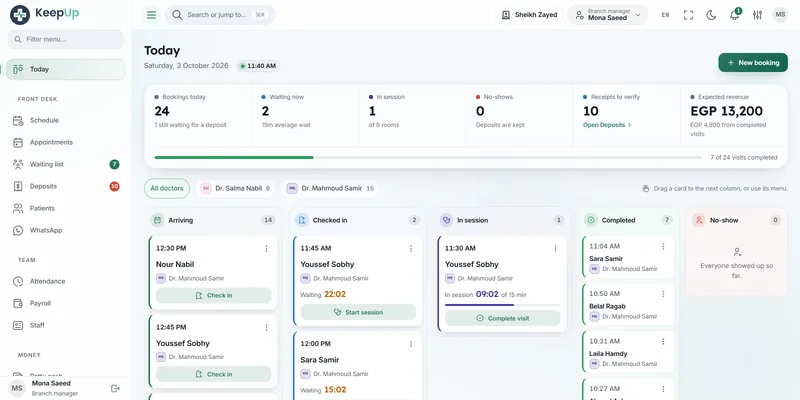Click the Filter menu input

tap(66, 39)
